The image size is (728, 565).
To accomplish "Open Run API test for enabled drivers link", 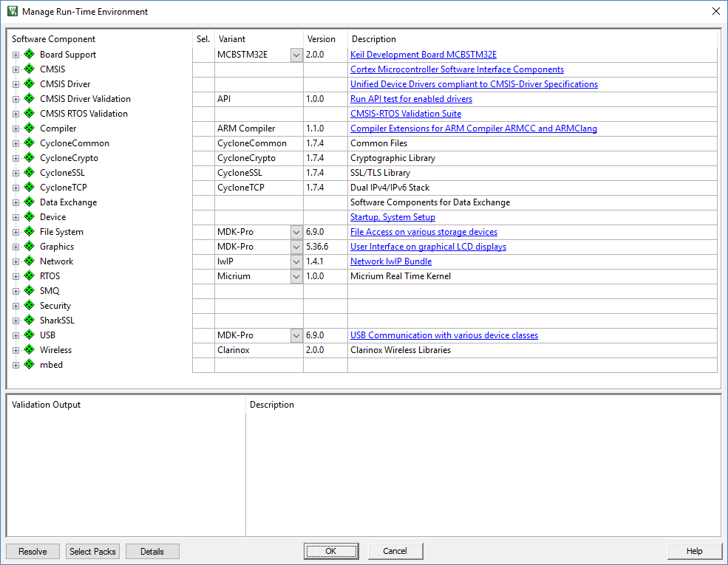I will tap(411, 99).
